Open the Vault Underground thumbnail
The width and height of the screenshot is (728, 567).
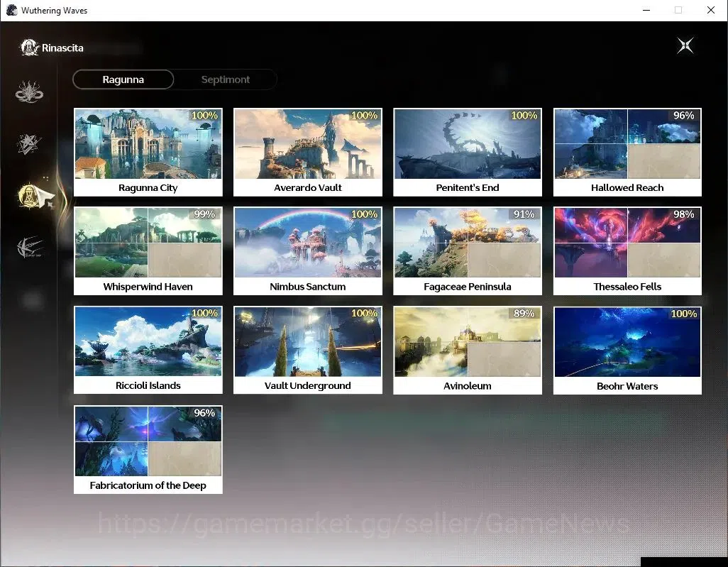coord(308,341)
